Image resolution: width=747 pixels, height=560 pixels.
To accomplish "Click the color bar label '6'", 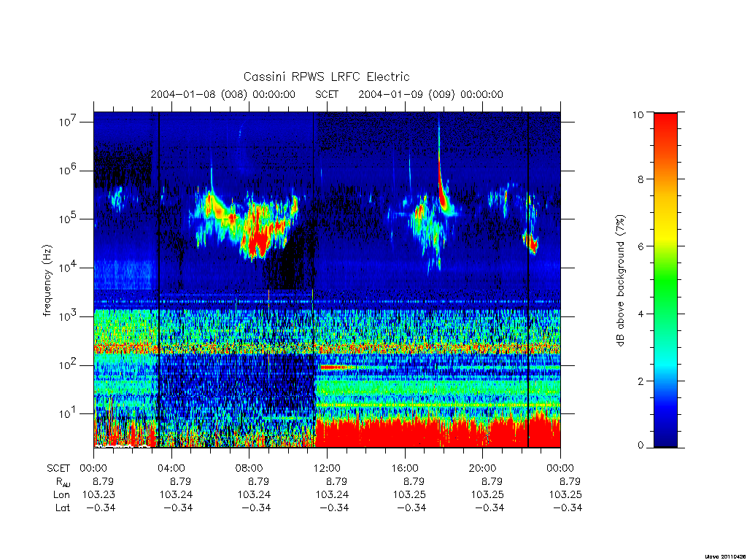I will [640, 246].
